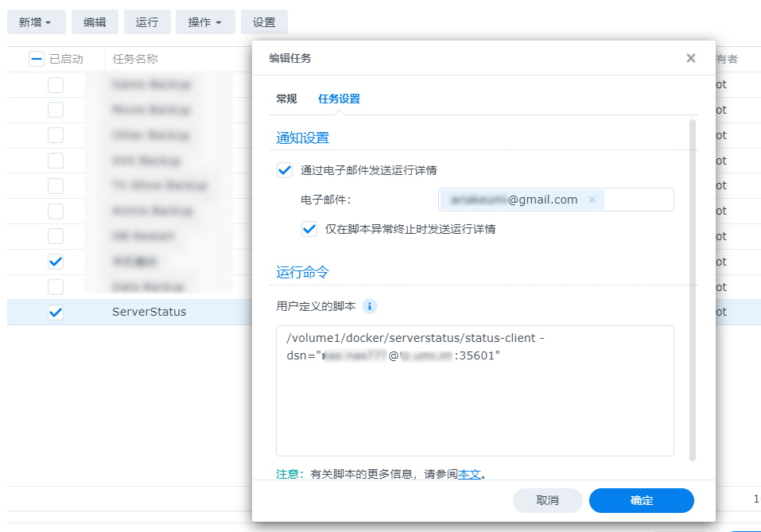Remove the gmail.com email tag

[x=592, y=200]
